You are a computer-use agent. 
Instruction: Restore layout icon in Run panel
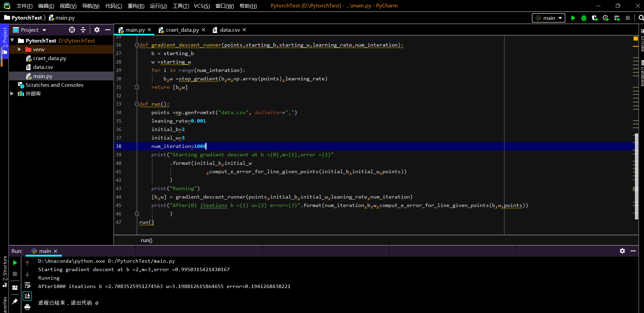[x=15, y=288]
